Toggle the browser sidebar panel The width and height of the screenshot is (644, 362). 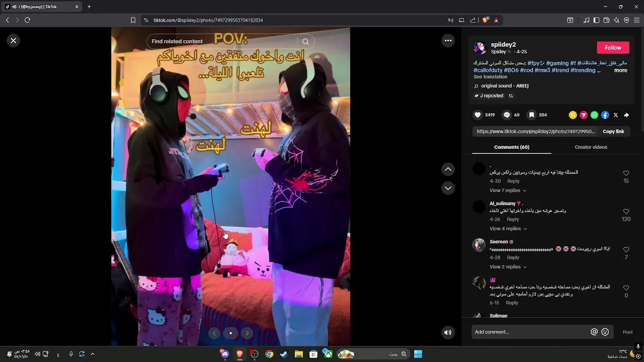coord(596,20)
